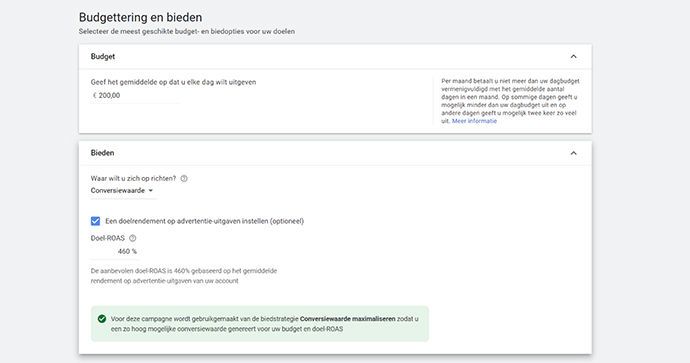This screenshot has height=363, width=690.
Task: Click the bold 'Conversiewaarde maximaliseren' text in the notice
Action: click(348, 319)
